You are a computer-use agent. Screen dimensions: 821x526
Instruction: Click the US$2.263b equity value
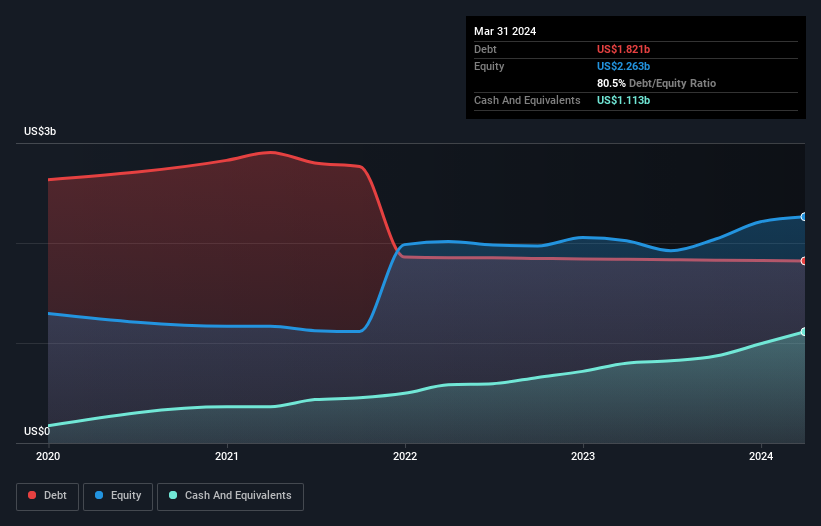pyautogui.click(x=623, y=66)
